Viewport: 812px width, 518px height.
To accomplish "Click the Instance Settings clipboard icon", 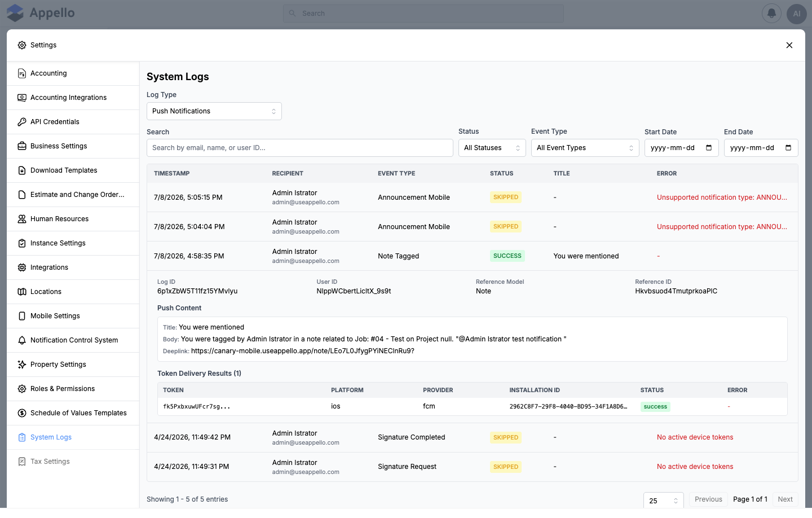I will tap(22, 243).
